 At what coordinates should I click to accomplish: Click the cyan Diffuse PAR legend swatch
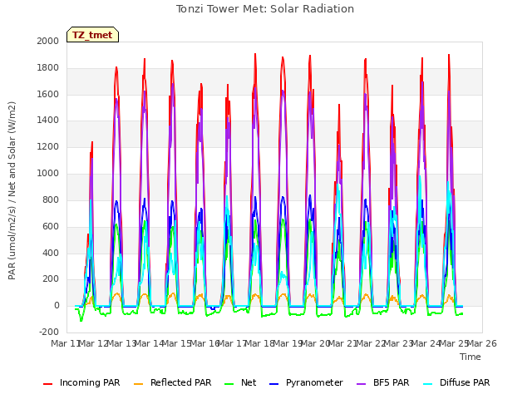(x=428, y=384)
